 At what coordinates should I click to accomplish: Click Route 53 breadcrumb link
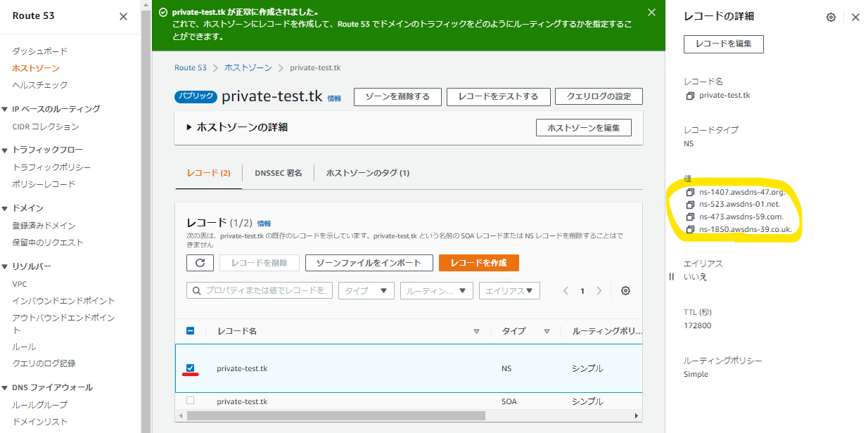coord(191,67)
